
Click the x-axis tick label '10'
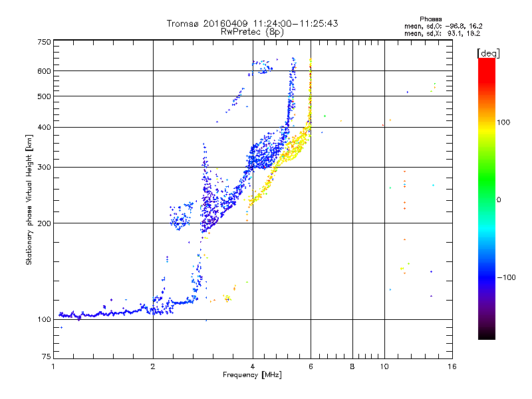[384, 366]
